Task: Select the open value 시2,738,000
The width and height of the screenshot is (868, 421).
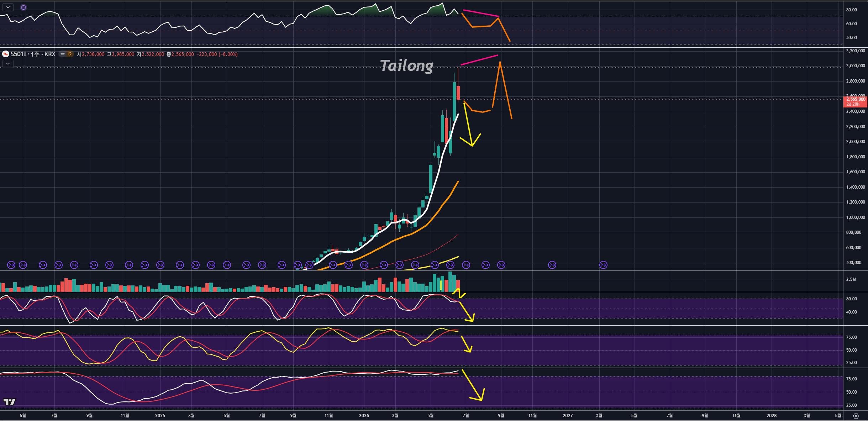Action: tap(91, 54)
